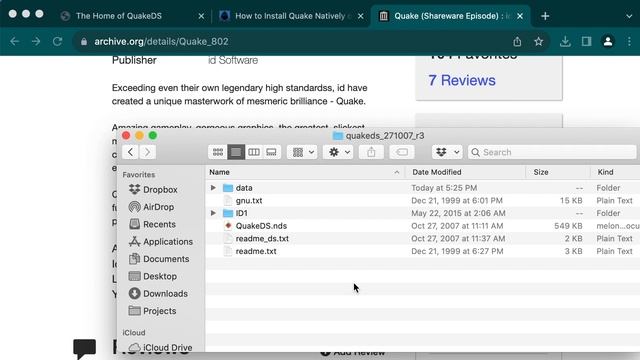Select readme.txt file
This screenshot has width=640, height=360.
423,251
